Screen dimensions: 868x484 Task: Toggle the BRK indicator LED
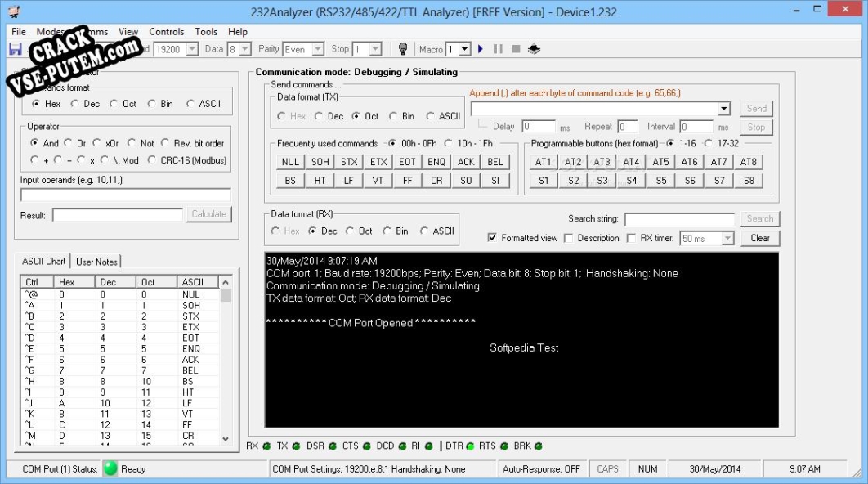click(538, 446)
